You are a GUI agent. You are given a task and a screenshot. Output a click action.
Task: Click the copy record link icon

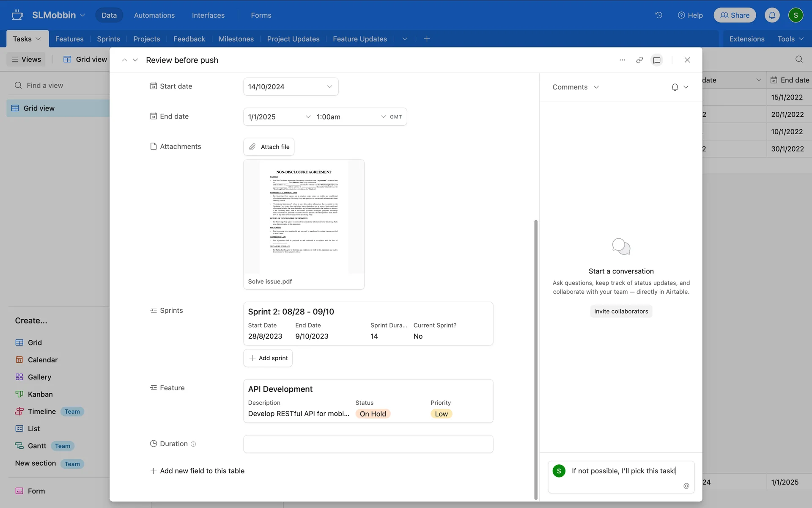pyautogui.click(x=639, y=60)
